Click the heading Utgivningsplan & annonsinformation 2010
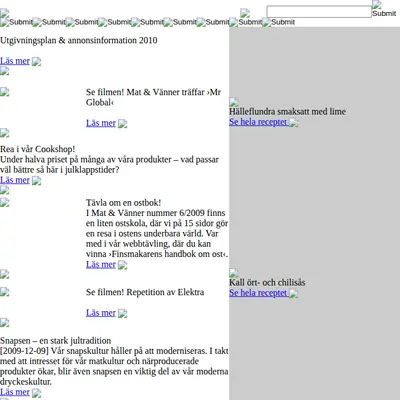The width and height of the screenshot is (400, 400). pos(79,40)
